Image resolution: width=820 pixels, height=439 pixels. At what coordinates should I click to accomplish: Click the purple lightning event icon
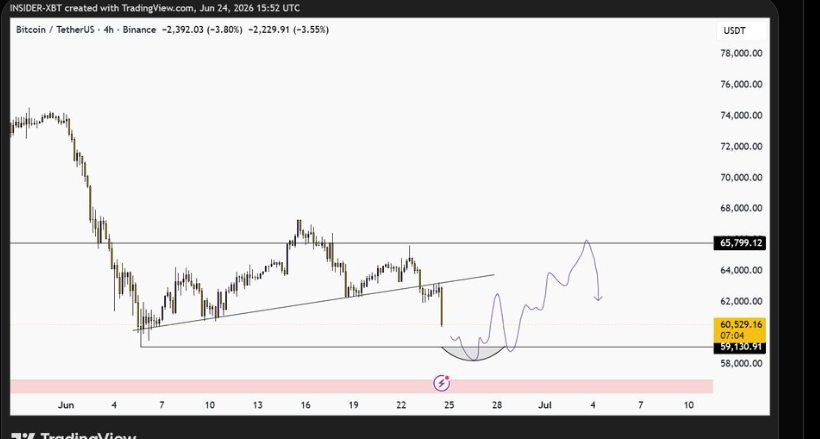442,384
